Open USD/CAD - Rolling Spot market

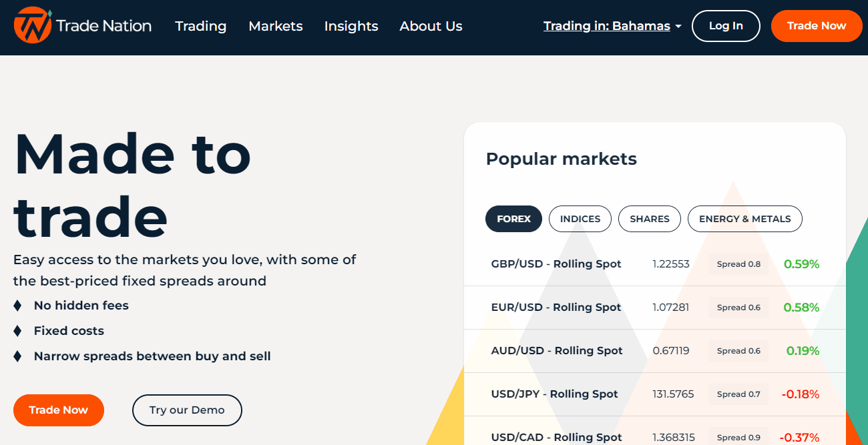point(557,438)
